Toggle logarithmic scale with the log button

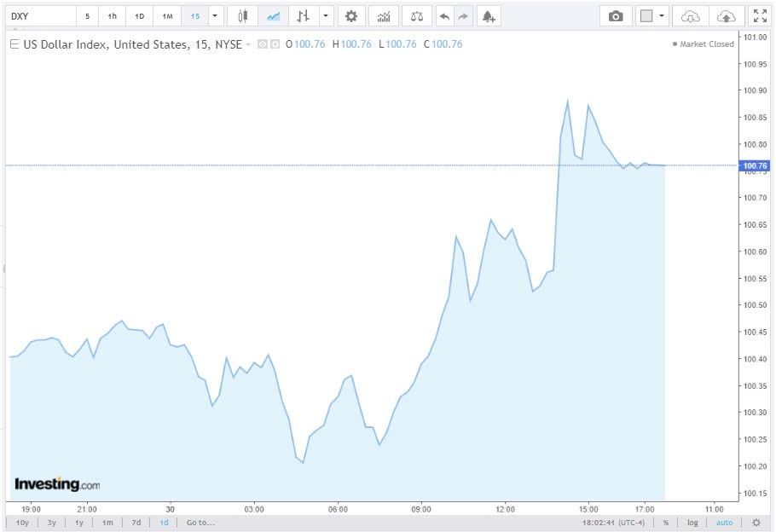click(692, 522)
